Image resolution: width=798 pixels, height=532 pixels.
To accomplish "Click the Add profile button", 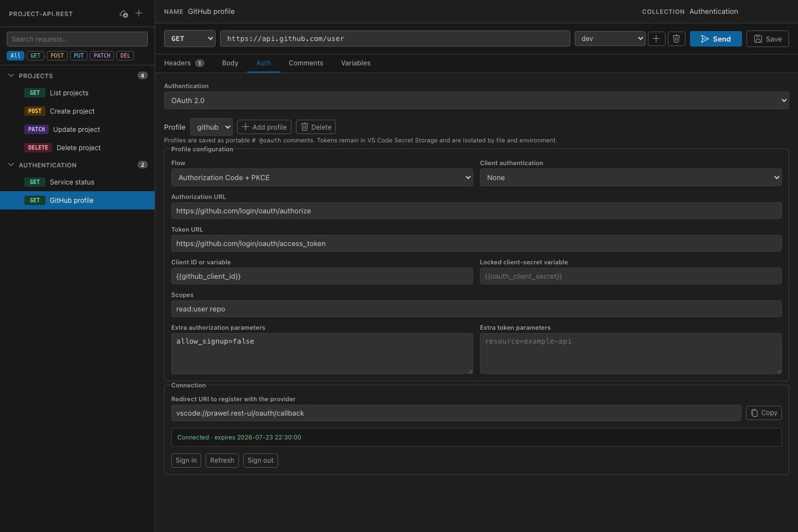I will tap(264, 127).
